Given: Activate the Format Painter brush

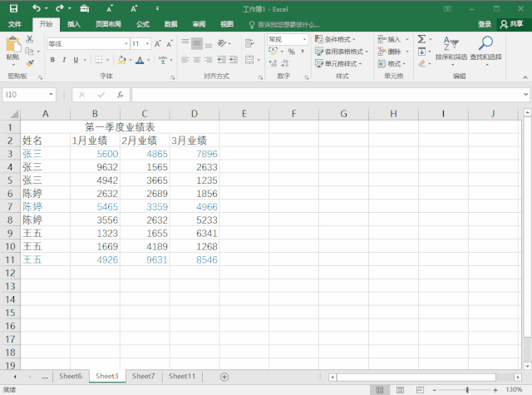Looking at the screenshot, I should [x=30, y=63].
